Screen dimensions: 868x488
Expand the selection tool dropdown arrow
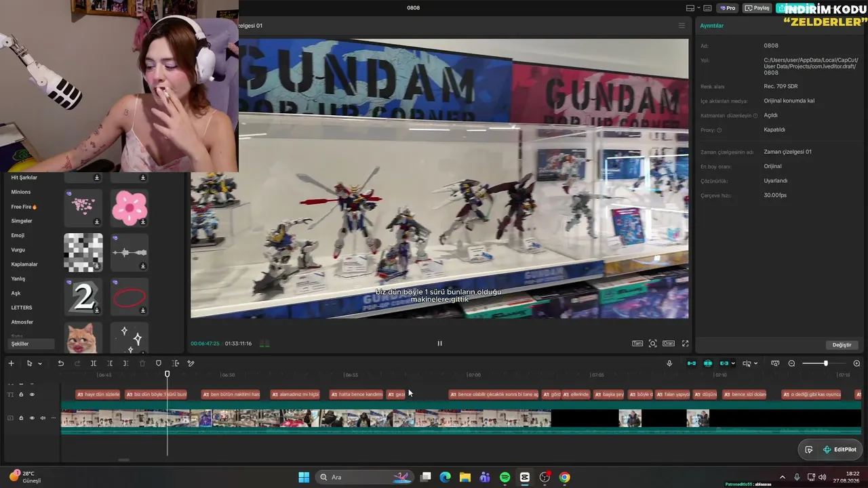click(x=39, y=364)
